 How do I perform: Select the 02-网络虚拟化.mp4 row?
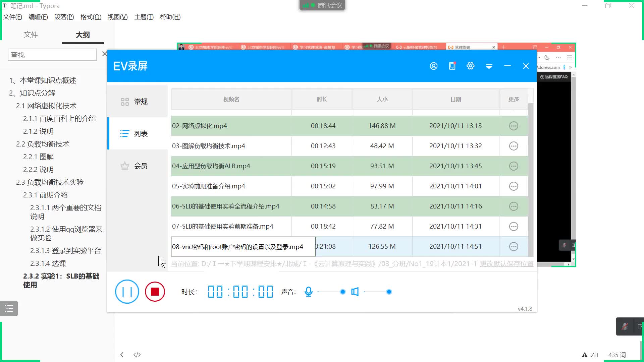click(349, 126)
